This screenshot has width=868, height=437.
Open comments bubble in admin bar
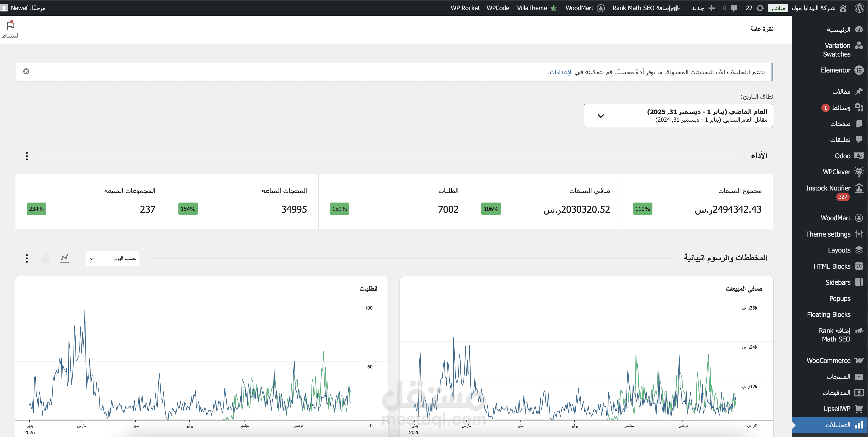click(x=730, y=8)
